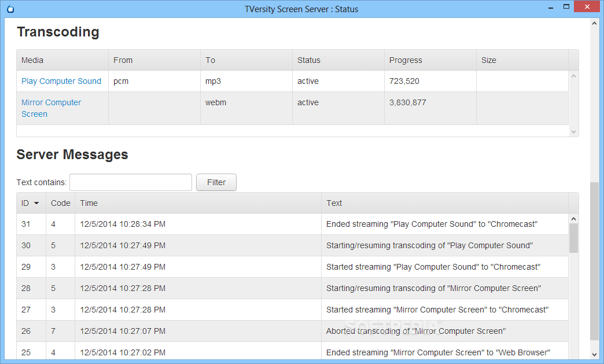Click the main window vertical scrollbar thumb
The image size is (604, 364).
pyautogui.click(x=594, y=261)
